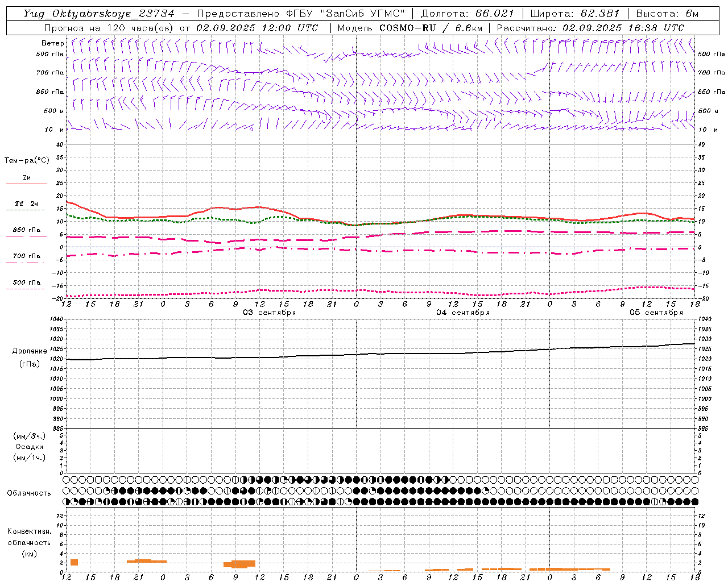Click the Ветер wind panel label

52,43
